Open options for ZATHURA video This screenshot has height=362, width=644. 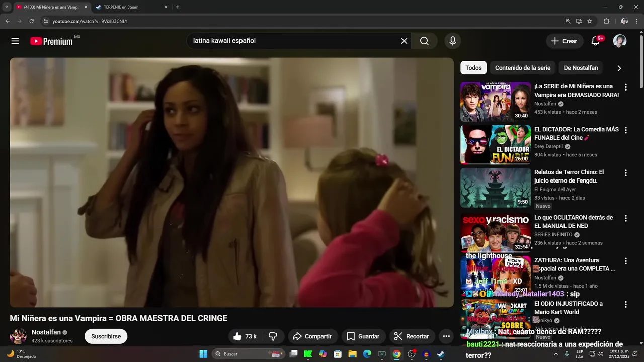pos(626,261)
